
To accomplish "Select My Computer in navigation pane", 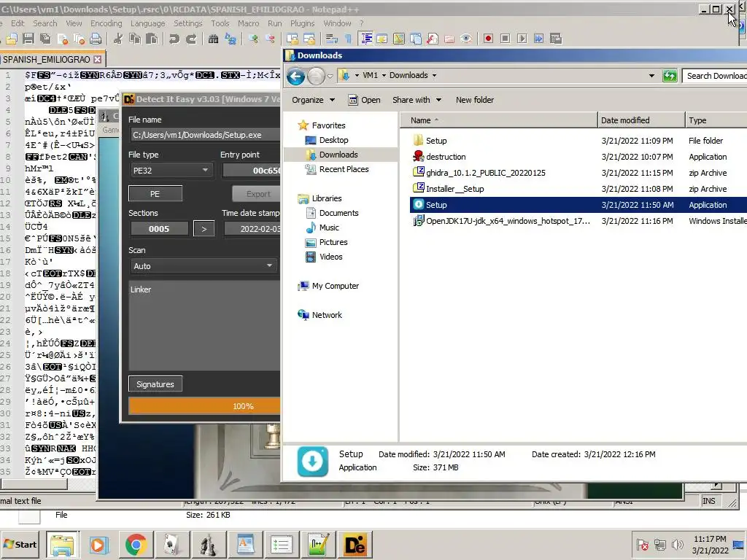I will pos(335,286).
